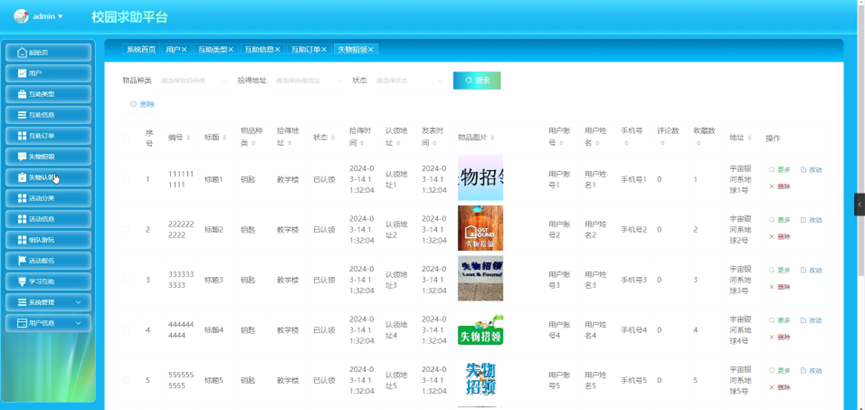Click the home icon in the sidebar

22,52
